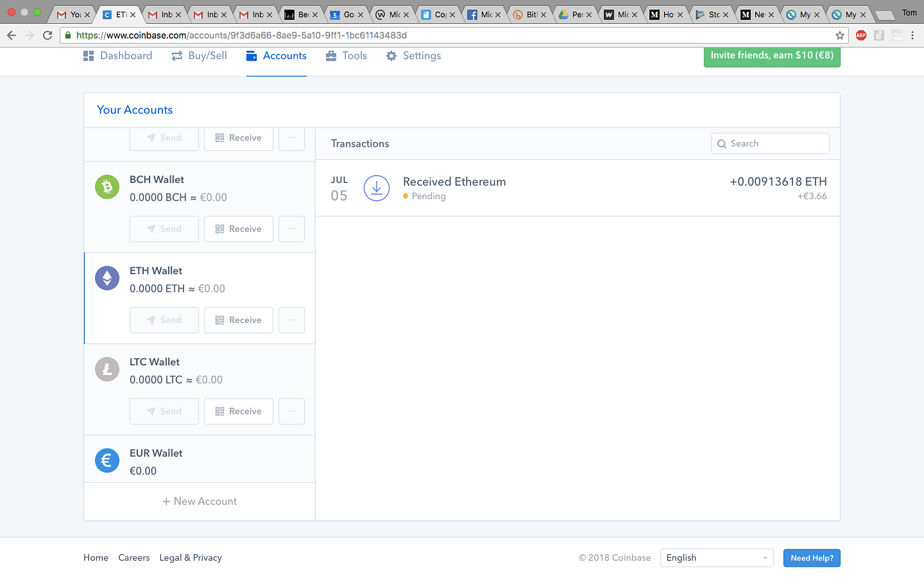Click Receive in the BCH Wallet
The height and width of the screenshot is (578, 924).
(x=238, y=229)
